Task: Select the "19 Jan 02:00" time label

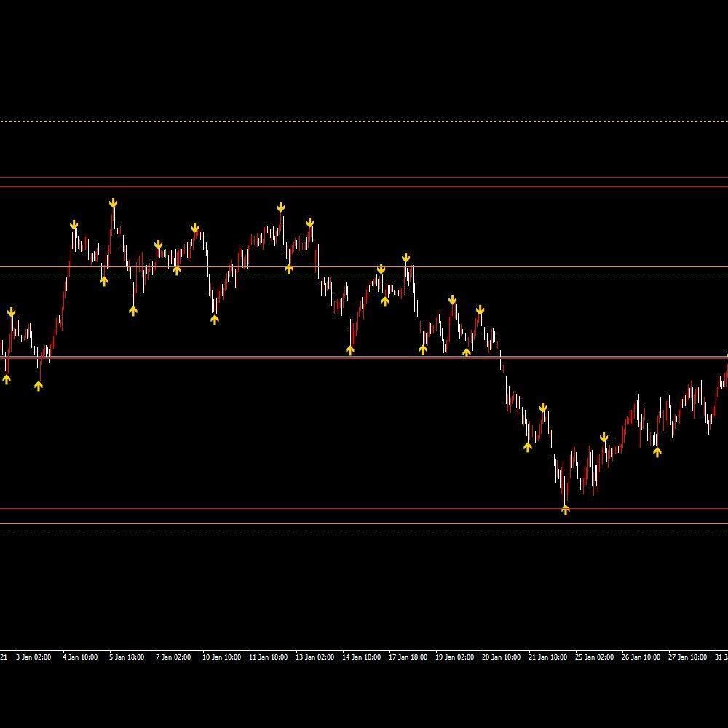Action: pyautogui.click(x=454, y=657)
